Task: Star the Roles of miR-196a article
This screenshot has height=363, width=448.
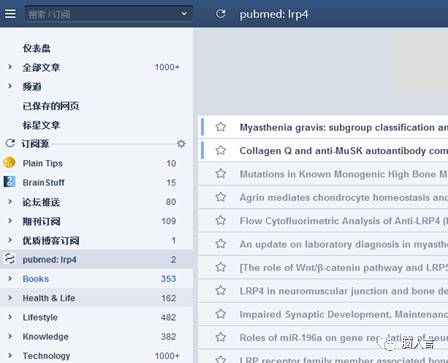Action: [x=220, y=337]
